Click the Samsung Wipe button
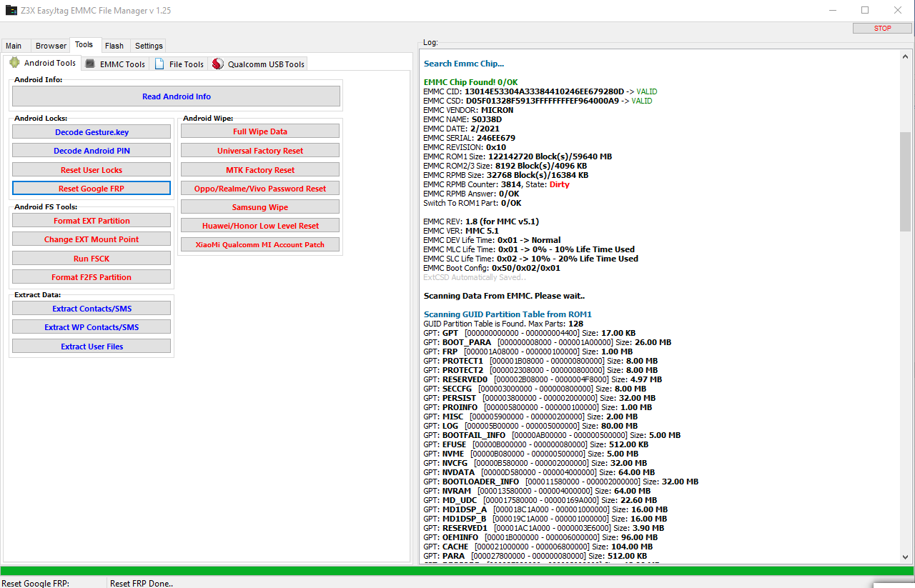The height and width of the screenshot is (588, 915). (260, 207)
